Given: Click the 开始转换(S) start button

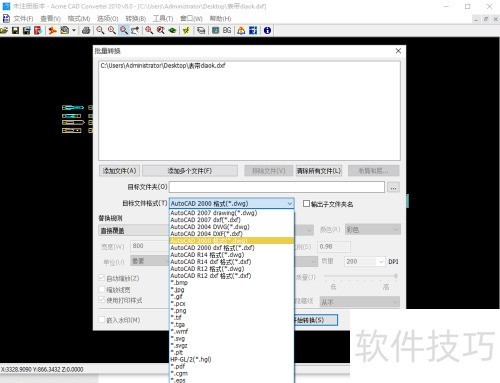Looking at the screenshot, I should pyautogui.click(x=316, y=320).
